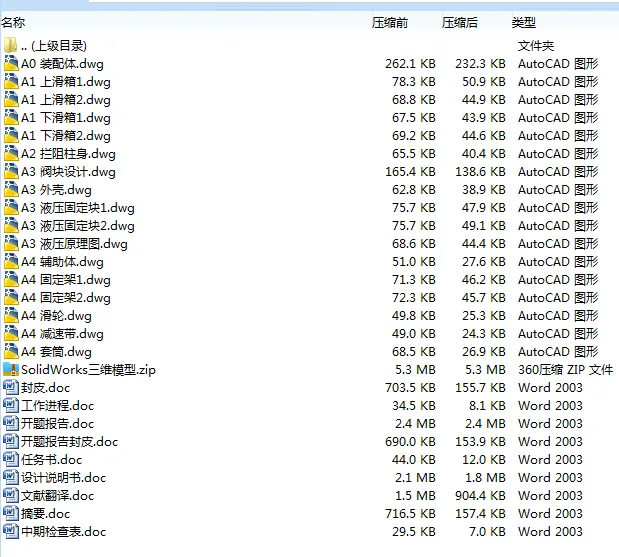Screen dimensions: 619x557
Task: Click the 26.9 KB compressed size value
Action: coord(484,351)
